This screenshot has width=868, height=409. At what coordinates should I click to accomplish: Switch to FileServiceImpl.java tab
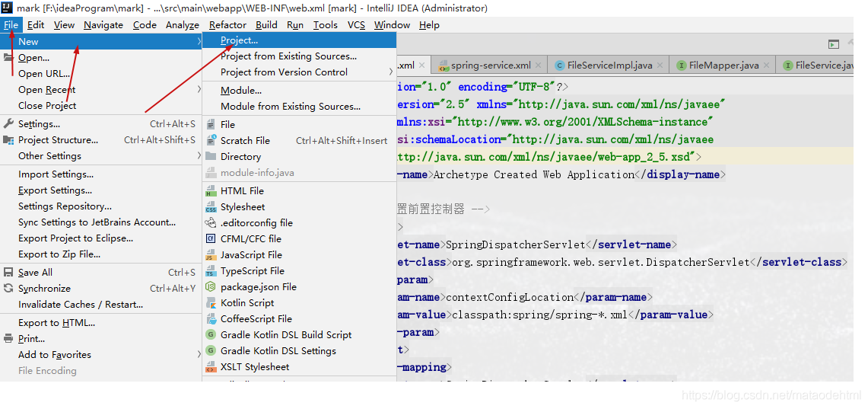609,66
